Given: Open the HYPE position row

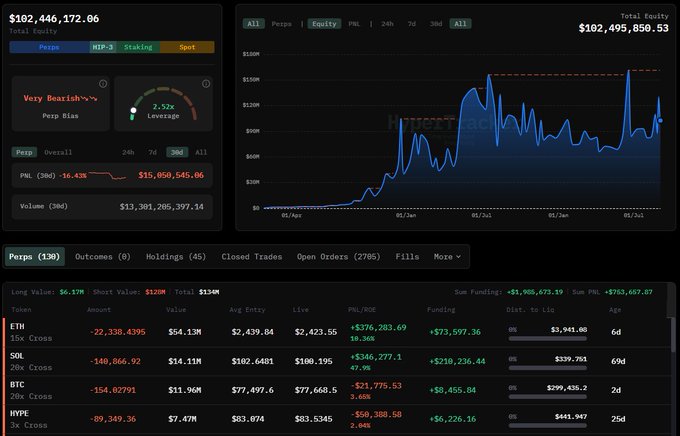Looking at the screenshot, I should 337,420.
